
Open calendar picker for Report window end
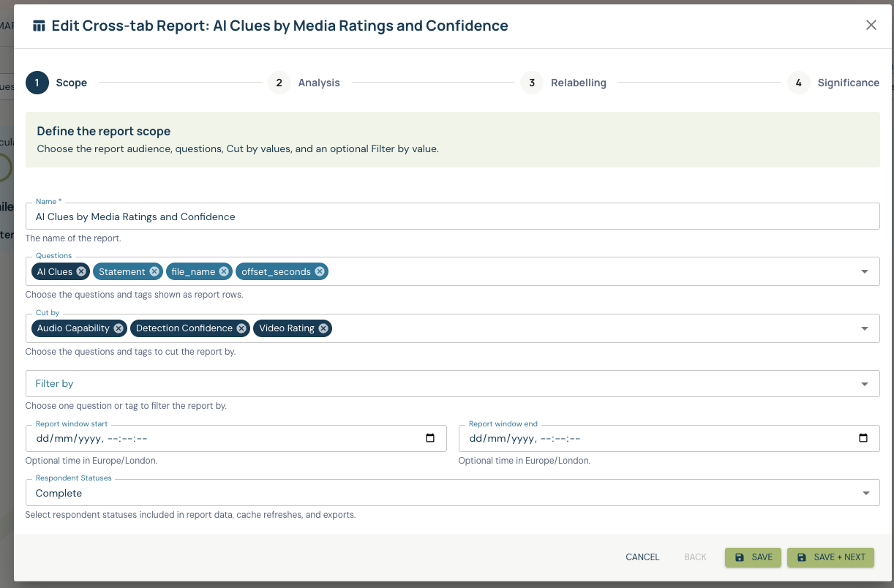(x=863, y=438)
